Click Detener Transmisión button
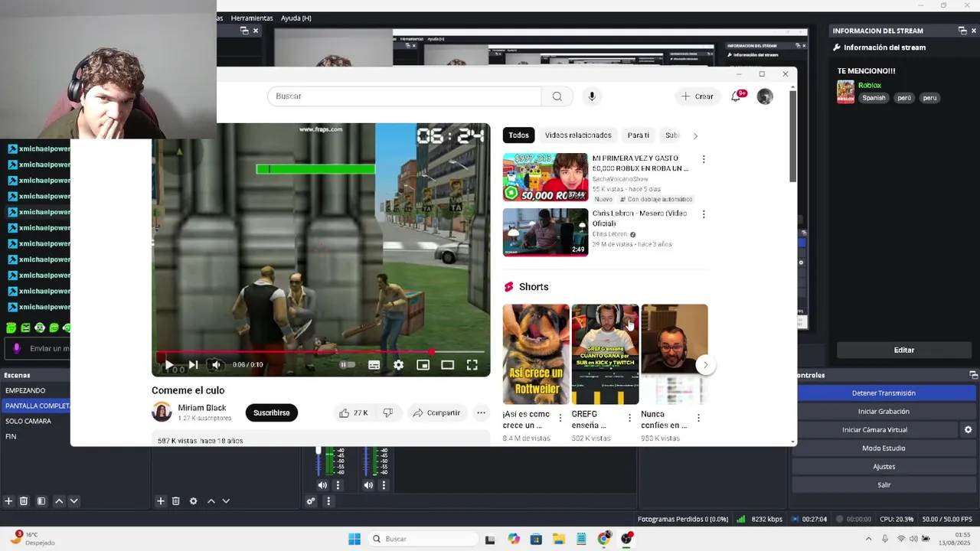980x551 pixels. (884, 393)
